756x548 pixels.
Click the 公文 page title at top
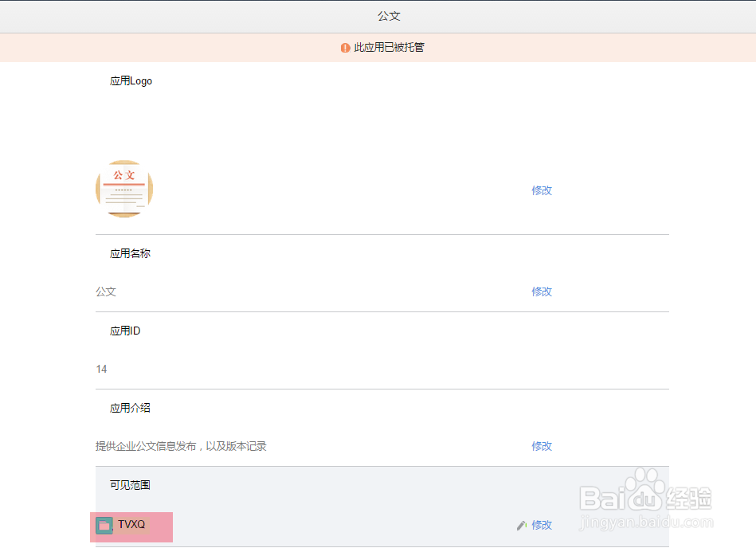coord(389,16)
